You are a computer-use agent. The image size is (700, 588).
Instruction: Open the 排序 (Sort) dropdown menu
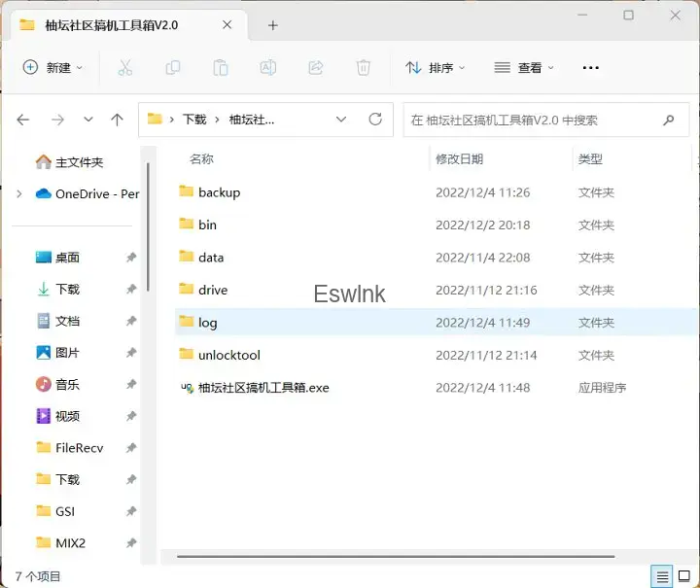click(436, 68)
